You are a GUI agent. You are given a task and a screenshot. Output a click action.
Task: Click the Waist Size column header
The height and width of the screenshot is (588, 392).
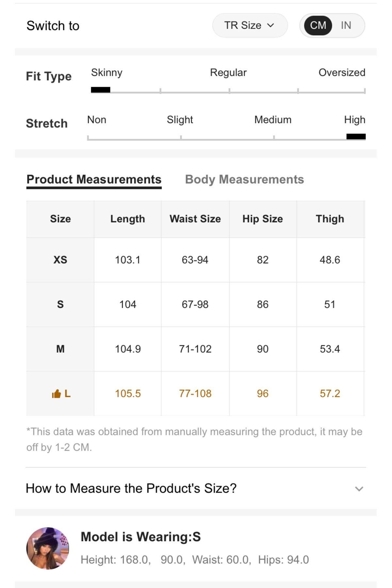[x=195, y=219]
